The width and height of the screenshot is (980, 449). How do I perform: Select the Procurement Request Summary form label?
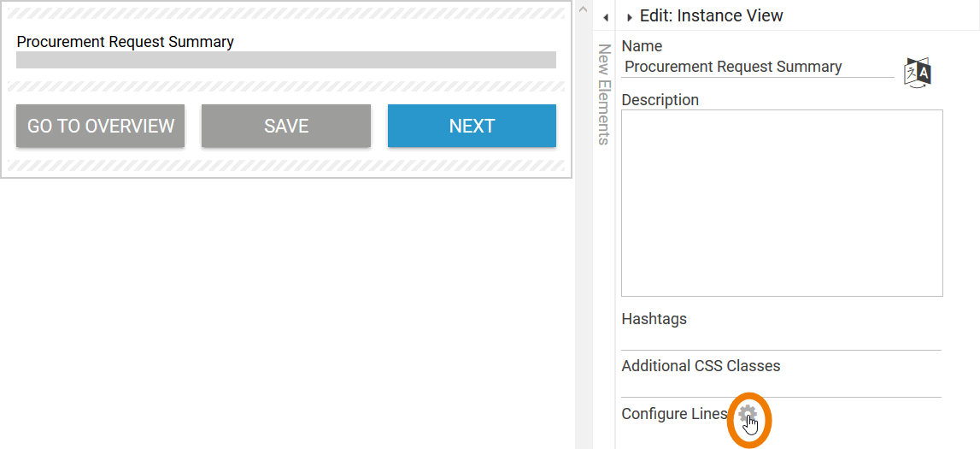tap(126, 42)
